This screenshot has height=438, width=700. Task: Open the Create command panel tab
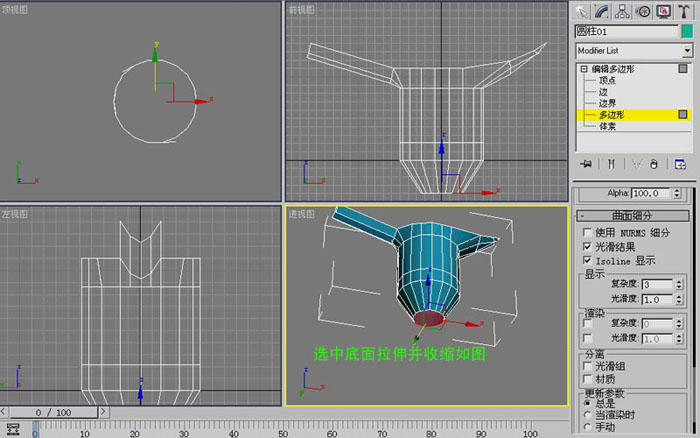pos(581,12)
